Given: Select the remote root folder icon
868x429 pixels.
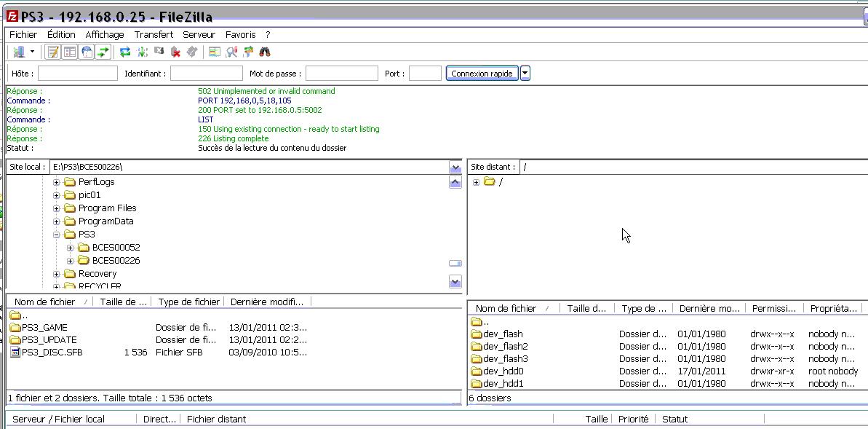Looking at the screenshot, I should point(489,182).
